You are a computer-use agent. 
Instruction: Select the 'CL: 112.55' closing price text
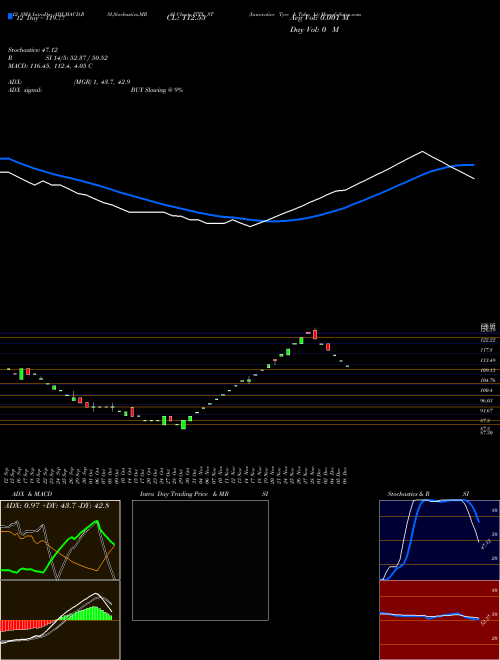186,18
